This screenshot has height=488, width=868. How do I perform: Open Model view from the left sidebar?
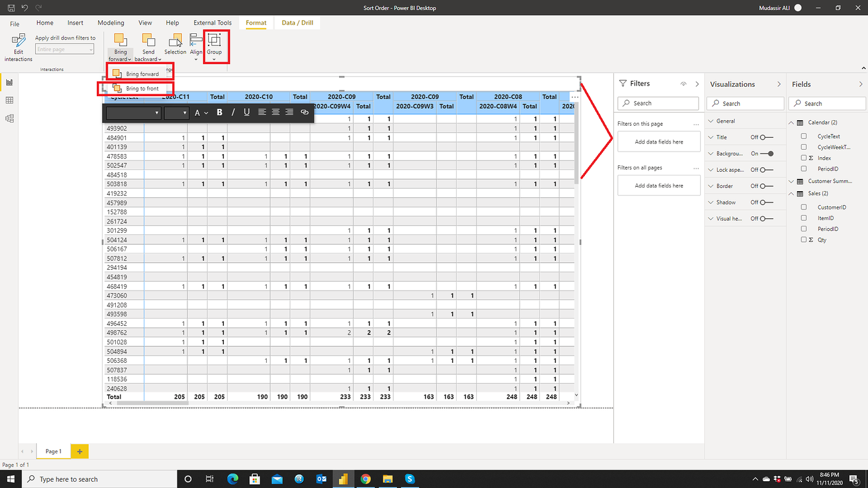[9, 117]
